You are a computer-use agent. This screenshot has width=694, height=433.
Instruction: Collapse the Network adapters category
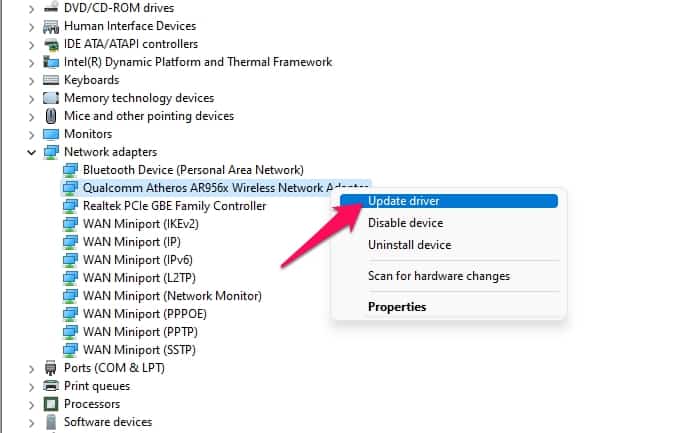pyautogui.click(x=32, y=152)
